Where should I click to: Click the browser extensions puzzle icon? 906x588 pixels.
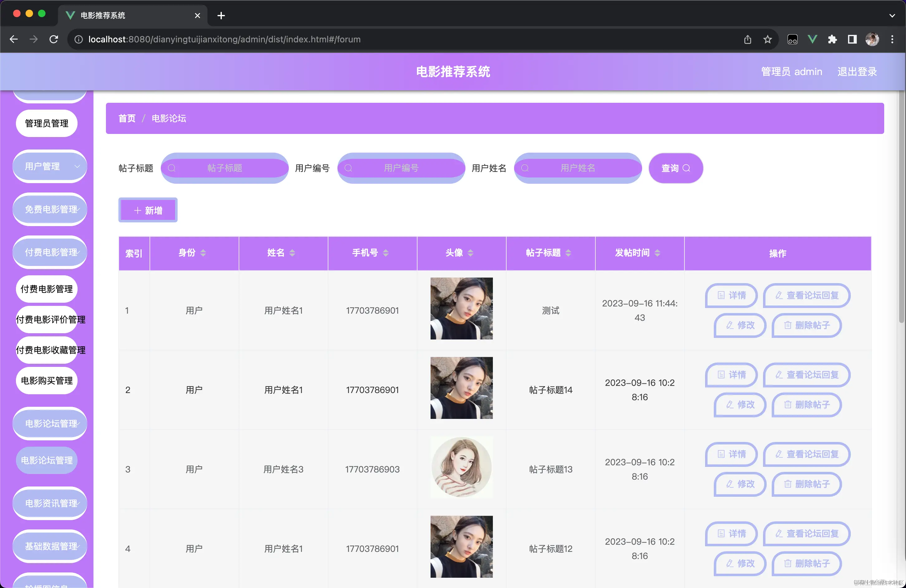pos(833,39)
